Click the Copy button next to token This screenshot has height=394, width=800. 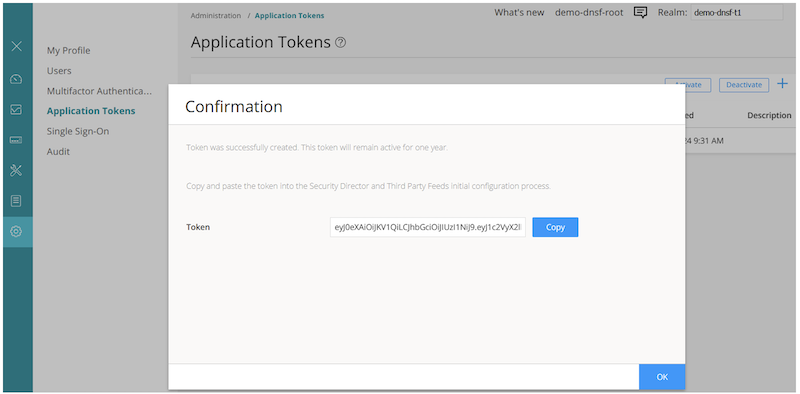point(555,227)
